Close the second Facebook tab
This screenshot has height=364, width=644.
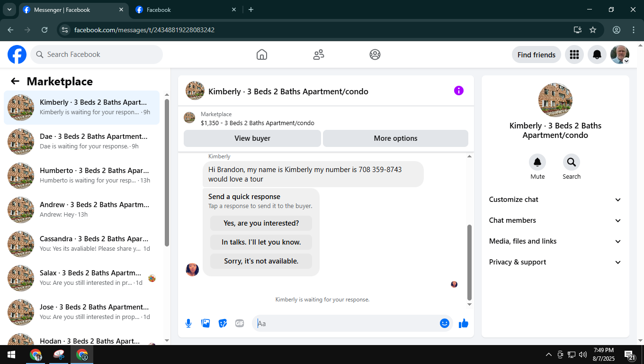(x=234, y=9)
